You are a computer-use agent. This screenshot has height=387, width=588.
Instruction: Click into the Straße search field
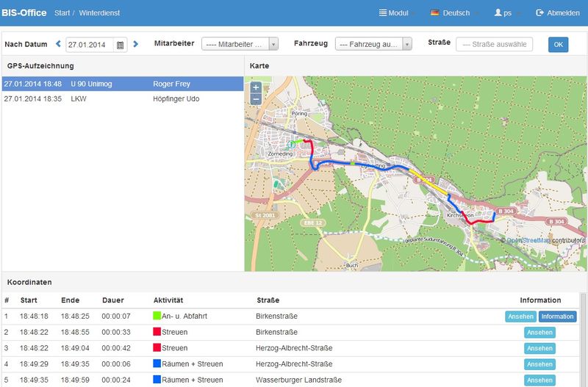tap(494, 44)
